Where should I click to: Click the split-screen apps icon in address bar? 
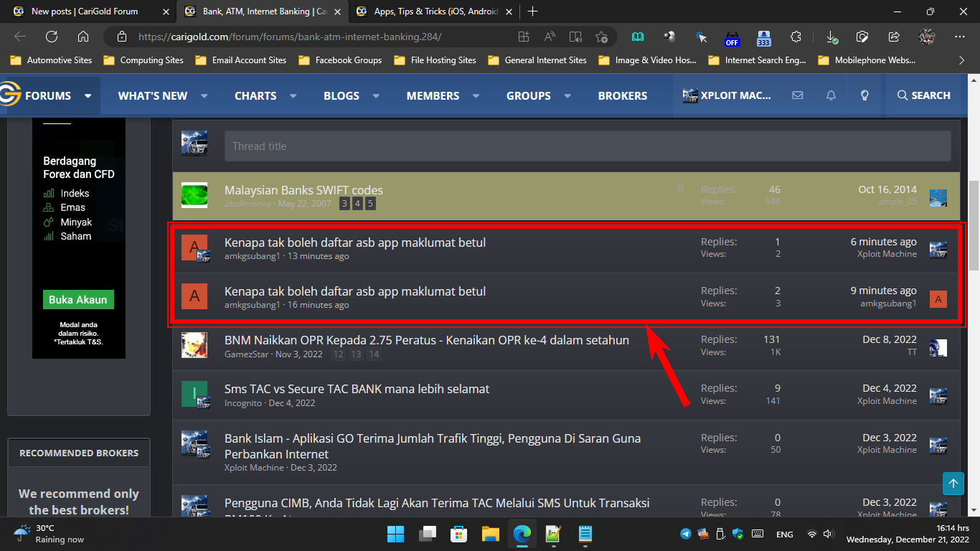coord(524,37)
